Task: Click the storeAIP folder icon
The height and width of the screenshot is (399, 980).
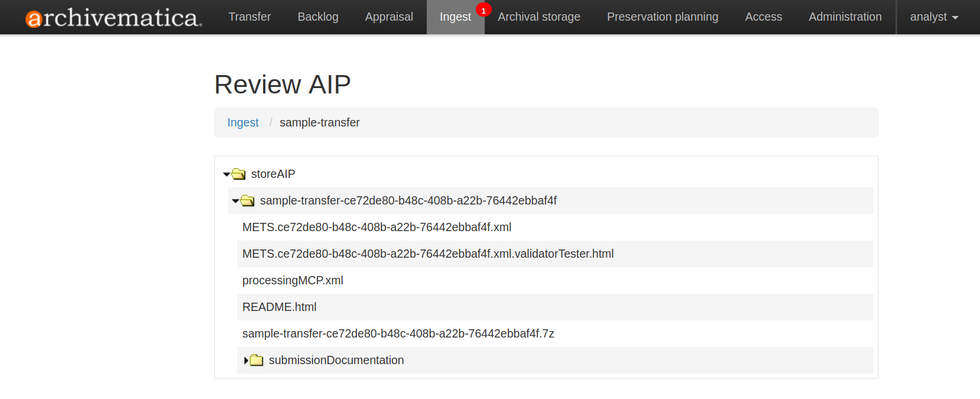Action: (239, 174)
